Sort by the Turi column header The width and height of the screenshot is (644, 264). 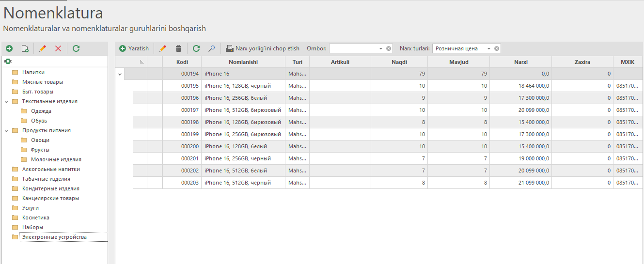(297, 62)
